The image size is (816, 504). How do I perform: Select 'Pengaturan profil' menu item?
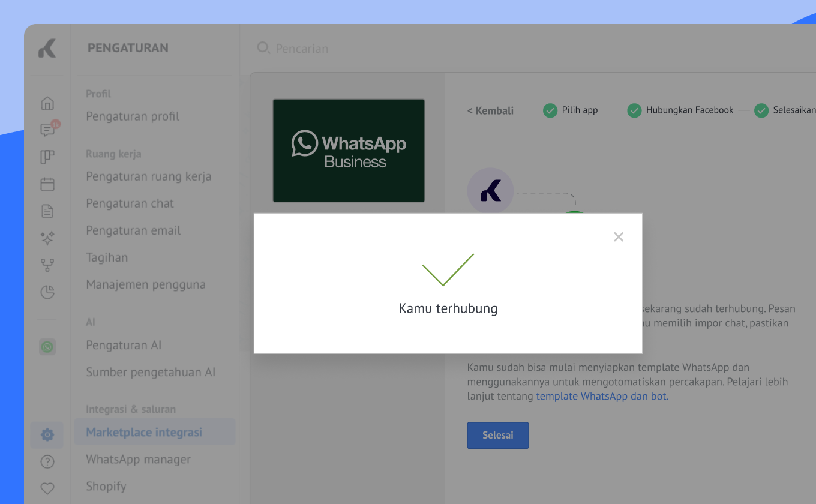[133, 116]
